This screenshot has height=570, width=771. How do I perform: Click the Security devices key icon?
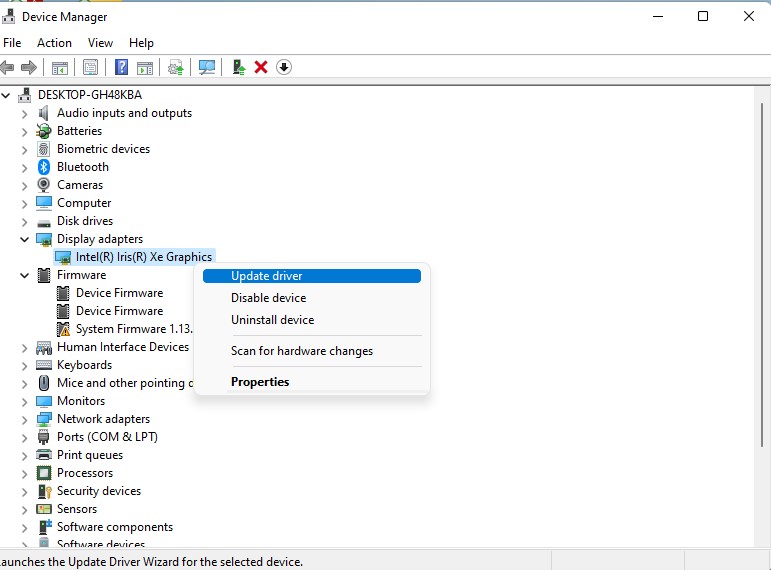[44, 491]
